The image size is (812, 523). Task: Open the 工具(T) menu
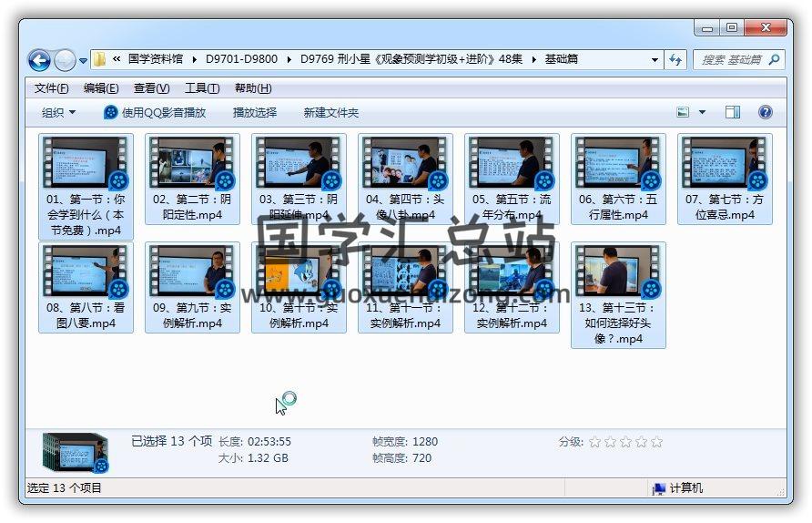(x=201, y=88)
